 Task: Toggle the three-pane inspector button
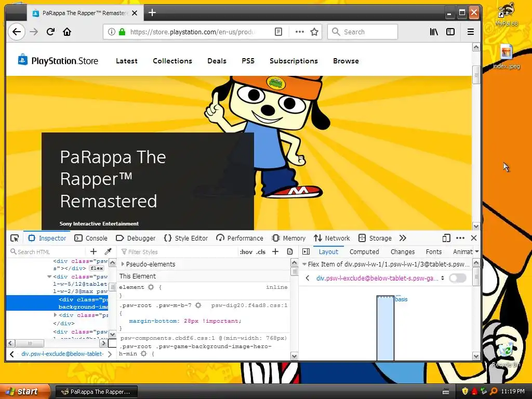click(x=306, y=251)
